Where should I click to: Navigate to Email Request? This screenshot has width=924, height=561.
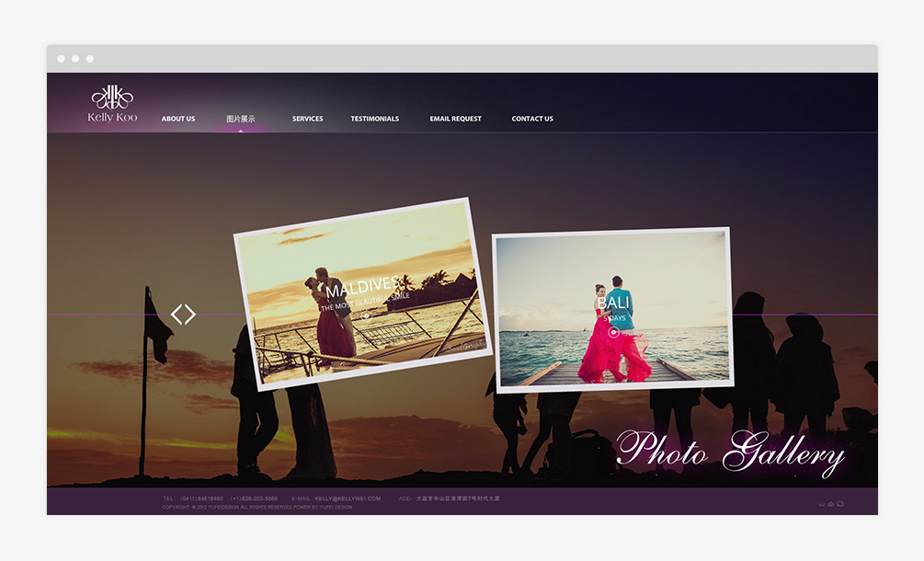[455, 119]
